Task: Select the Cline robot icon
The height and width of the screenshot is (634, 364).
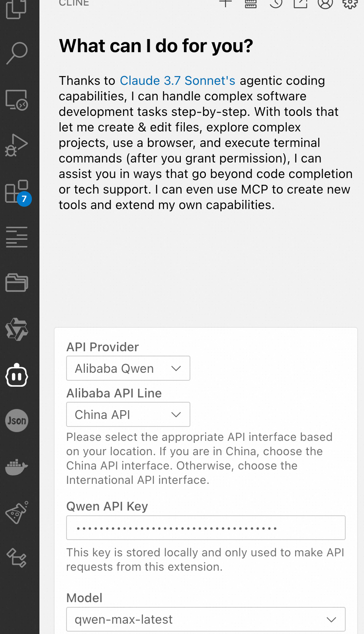Action: pyautogui.click(x=17, y=375)
